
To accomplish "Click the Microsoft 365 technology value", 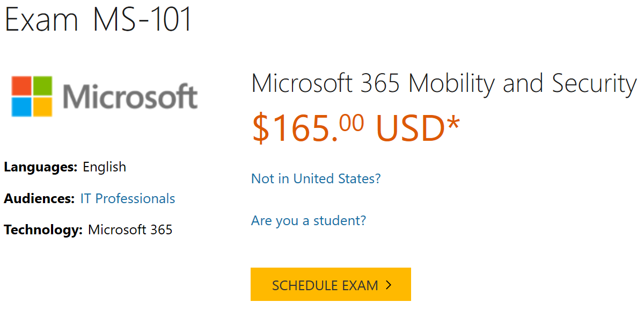I will pos(130,231).
